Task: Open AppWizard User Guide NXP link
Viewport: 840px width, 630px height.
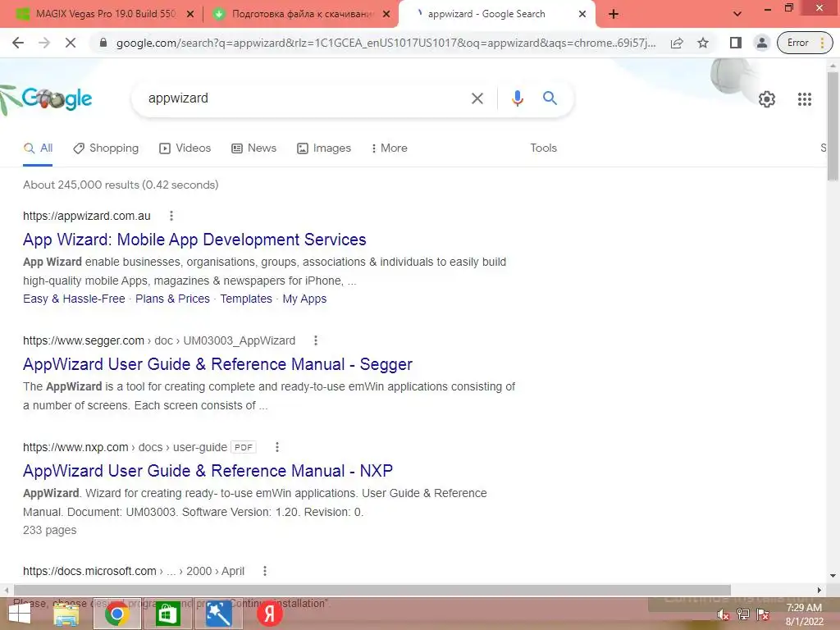Action: (x=208, y=471)
